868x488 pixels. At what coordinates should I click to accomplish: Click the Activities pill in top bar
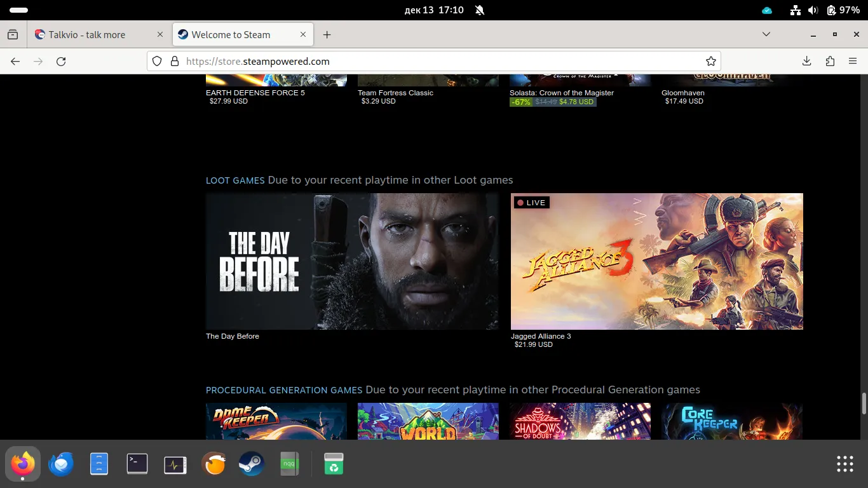point(19,10)
